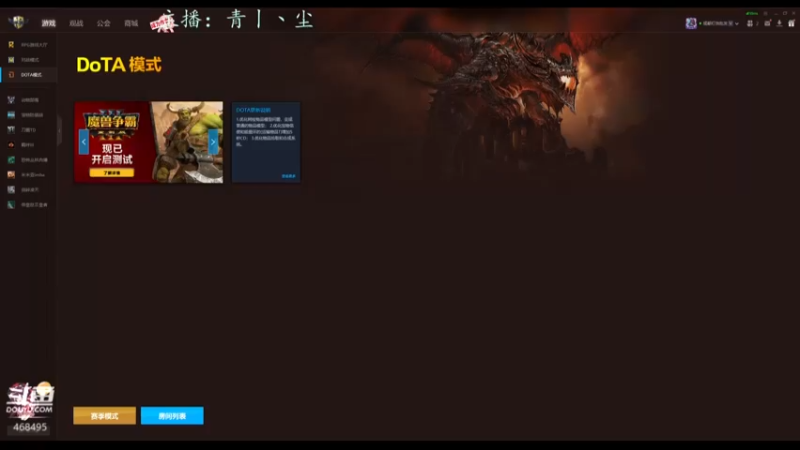Open the settings icon beside the minimize button

click(x=766, y=13)
